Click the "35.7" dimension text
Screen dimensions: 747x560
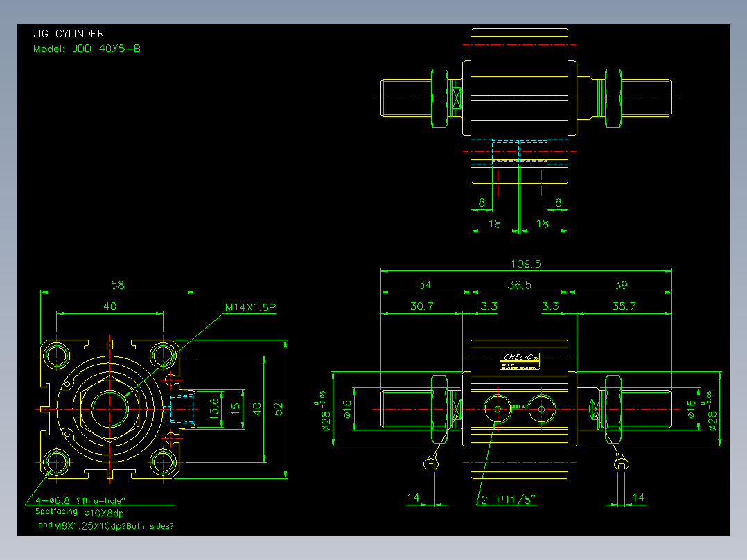[624, 306]
